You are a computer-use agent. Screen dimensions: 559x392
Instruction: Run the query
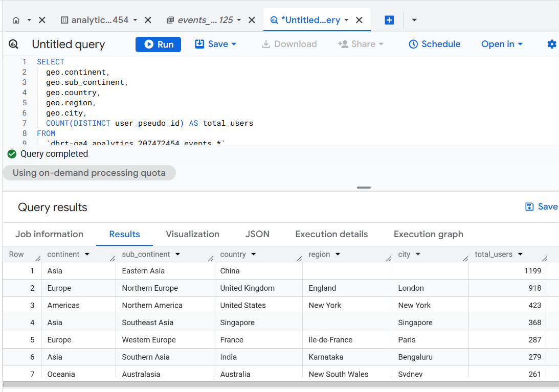[159, 44]
